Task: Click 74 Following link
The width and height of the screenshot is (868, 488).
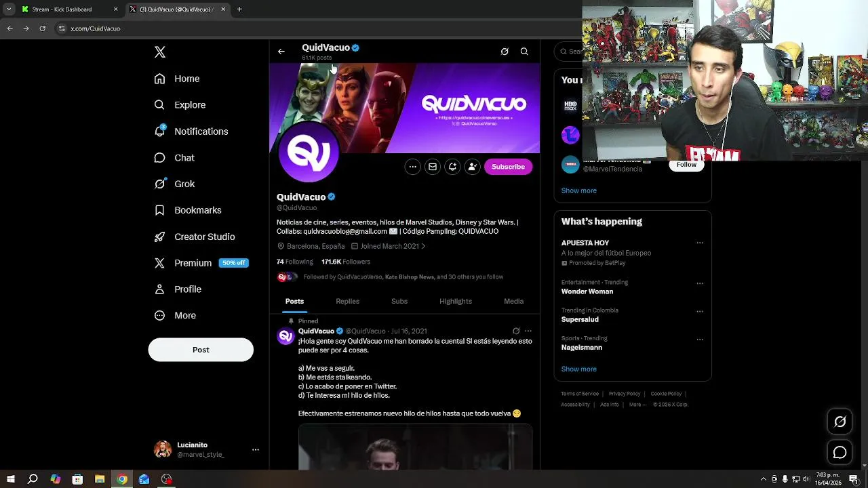Action: point(294,262)
